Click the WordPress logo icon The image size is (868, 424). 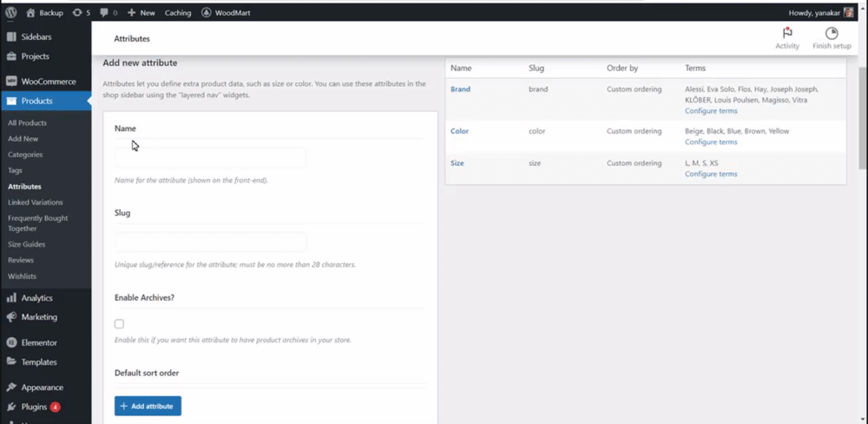tap(11, 12)
